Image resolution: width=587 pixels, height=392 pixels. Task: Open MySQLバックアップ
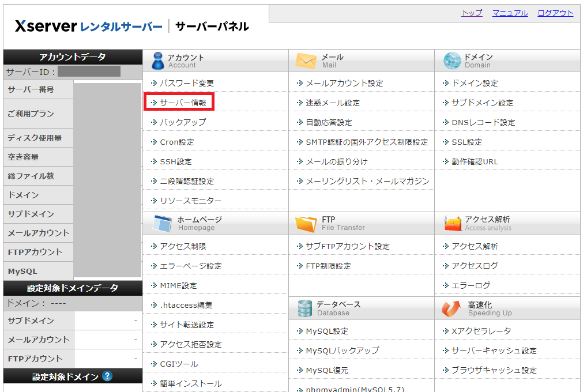point(343,351)
